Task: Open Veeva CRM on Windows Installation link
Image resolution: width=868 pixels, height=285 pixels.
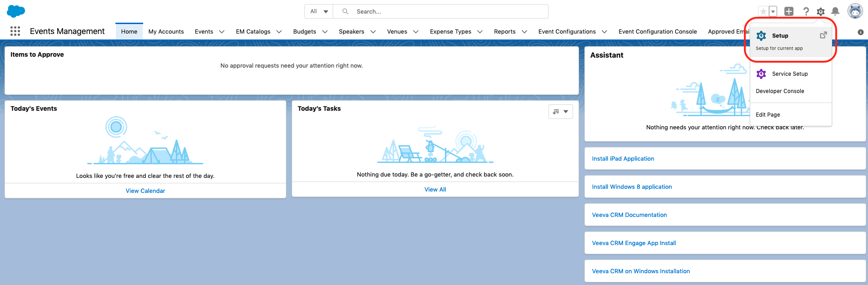Action: 641,271
